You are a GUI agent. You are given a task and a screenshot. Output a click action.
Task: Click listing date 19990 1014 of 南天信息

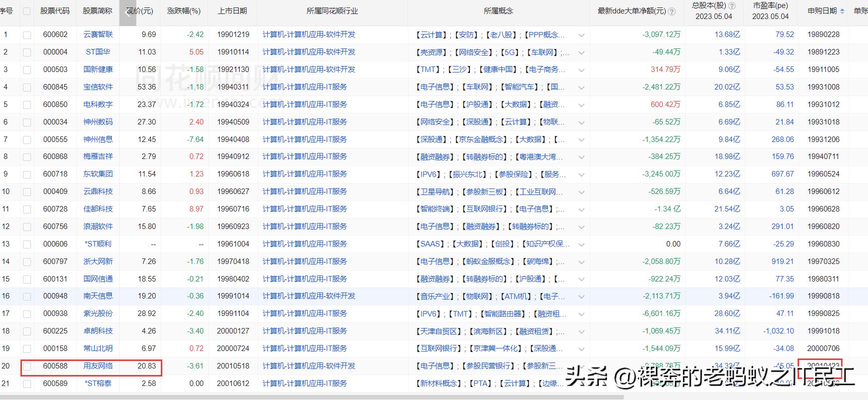(x=233, y=296)
